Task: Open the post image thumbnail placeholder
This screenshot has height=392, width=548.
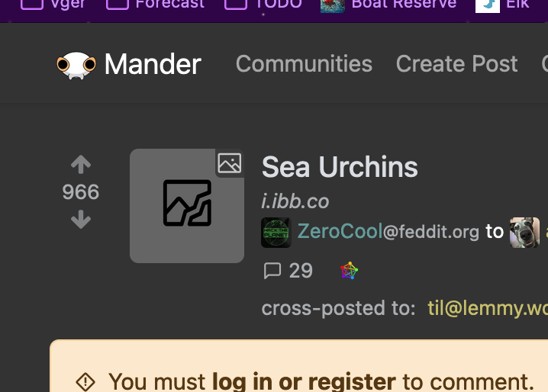Action: point(187,206)
